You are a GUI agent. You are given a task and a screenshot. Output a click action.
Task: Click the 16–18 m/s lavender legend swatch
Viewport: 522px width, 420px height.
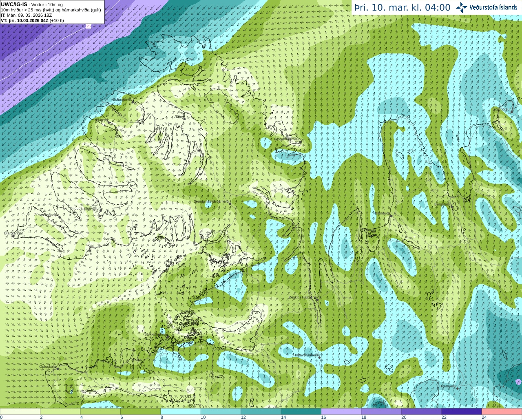point(341,411)
